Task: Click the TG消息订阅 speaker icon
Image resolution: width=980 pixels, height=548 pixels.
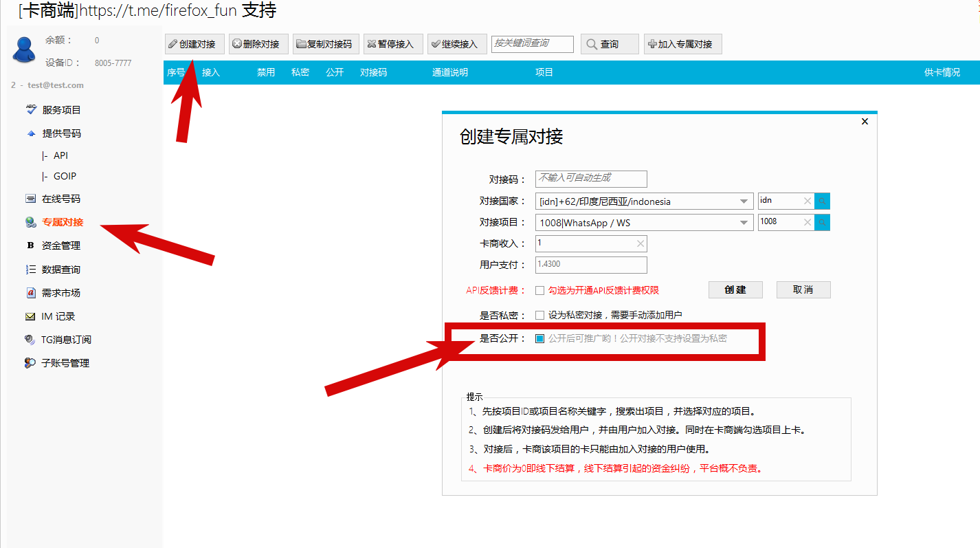Action: pyautogui.click(x=30, y=340)
